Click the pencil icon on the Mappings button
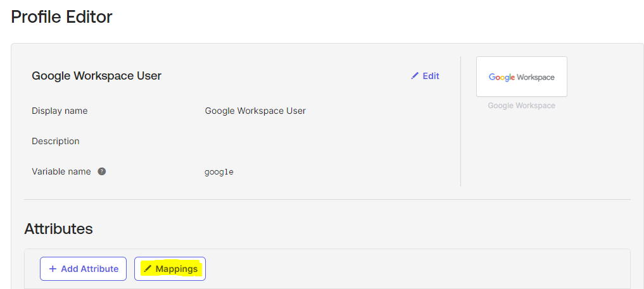The image size is (644, 289). 148,269
